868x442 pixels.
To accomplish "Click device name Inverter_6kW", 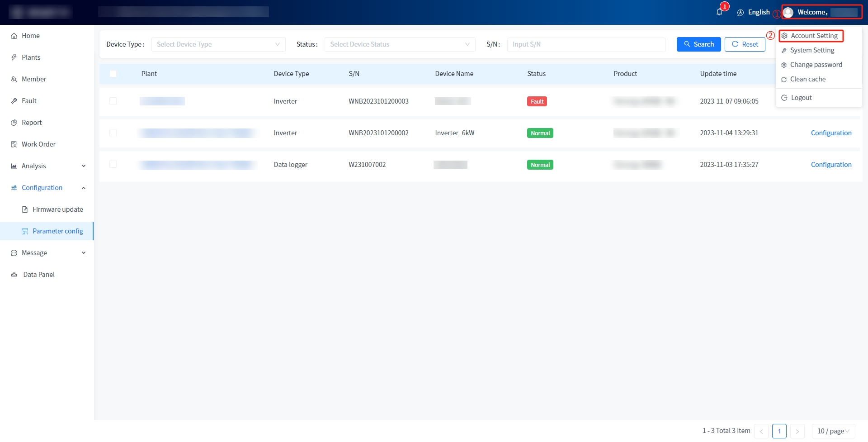I will click(x=454, y=133).
